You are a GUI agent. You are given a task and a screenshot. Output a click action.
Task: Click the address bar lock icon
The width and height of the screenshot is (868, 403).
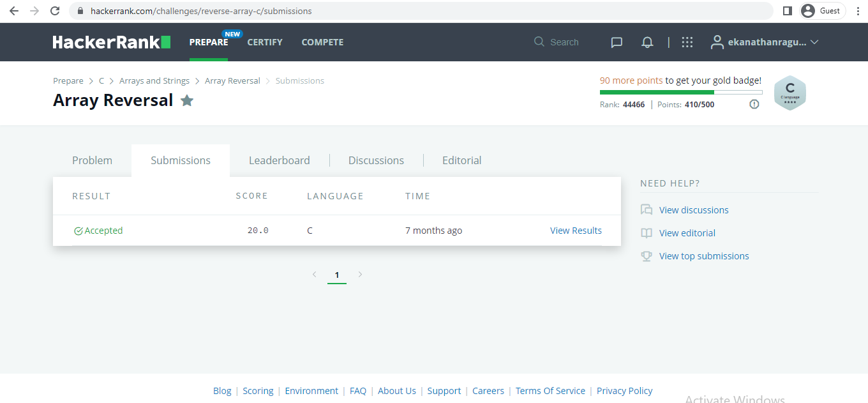pos(80,11)
